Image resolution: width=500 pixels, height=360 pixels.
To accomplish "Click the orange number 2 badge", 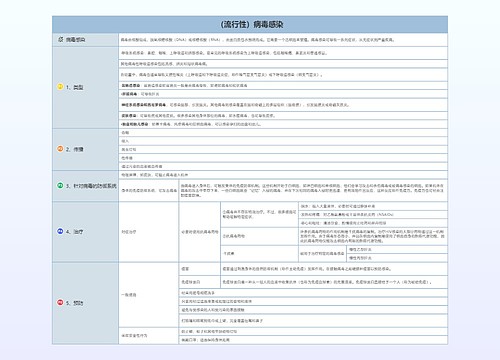I will [x=60, y=149].
